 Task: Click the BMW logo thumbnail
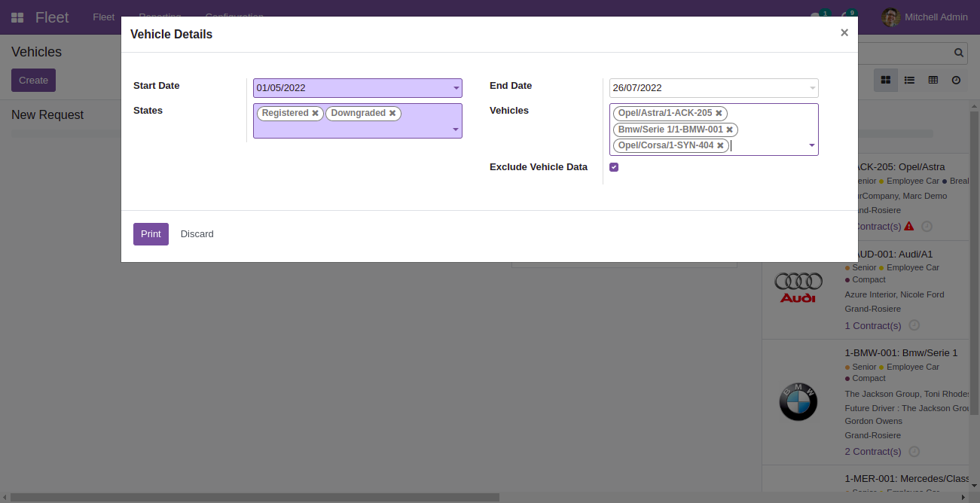pyautogui.click(x=798, y=401)
